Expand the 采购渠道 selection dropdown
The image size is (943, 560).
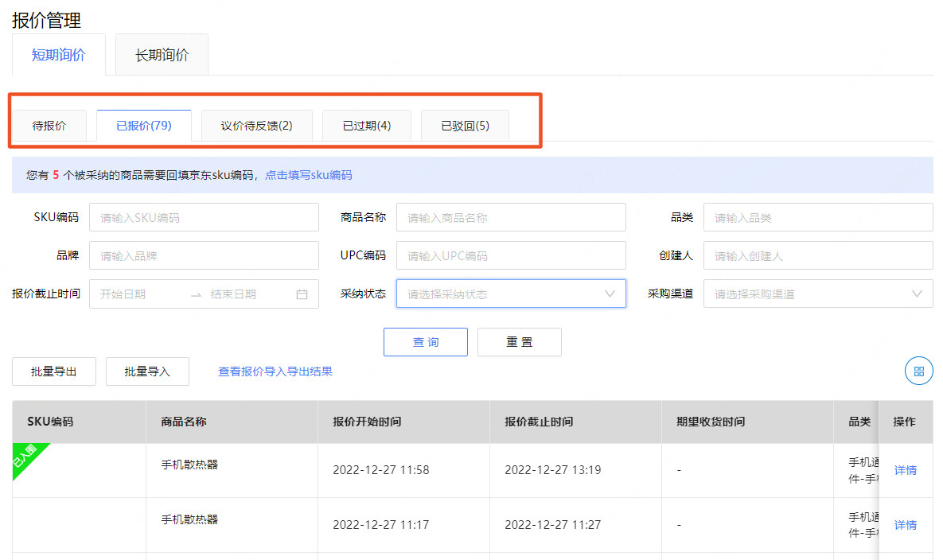click(x=916, y=294)
